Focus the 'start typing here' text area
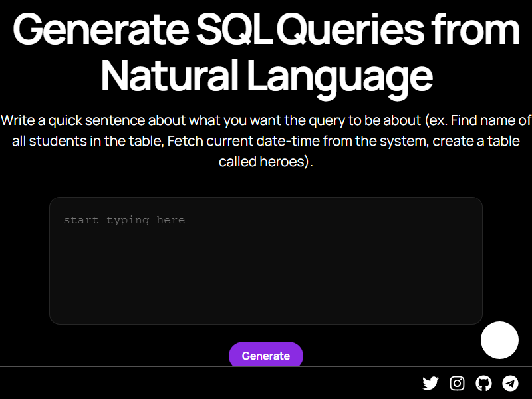The height and width of the screenshot is (399, 532). 266,261
